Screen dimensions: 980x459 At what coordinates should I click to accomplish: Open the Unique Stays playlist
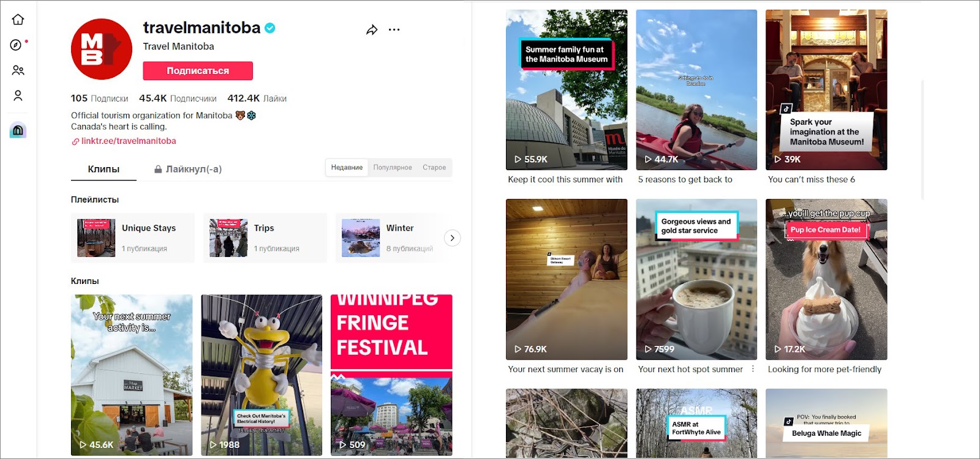tap(133, 238)
